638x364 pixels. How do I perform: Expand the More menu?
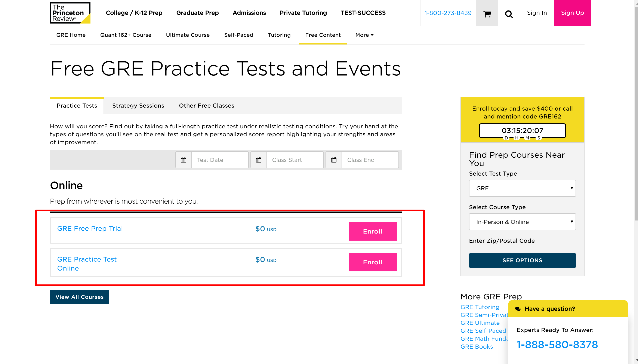coord(364,35)
